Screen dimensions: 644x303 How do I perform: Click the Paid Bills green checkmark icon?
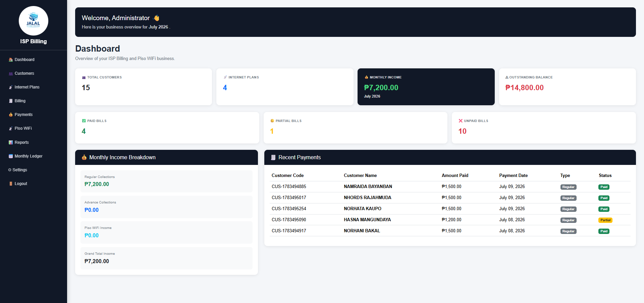[84, 121]
